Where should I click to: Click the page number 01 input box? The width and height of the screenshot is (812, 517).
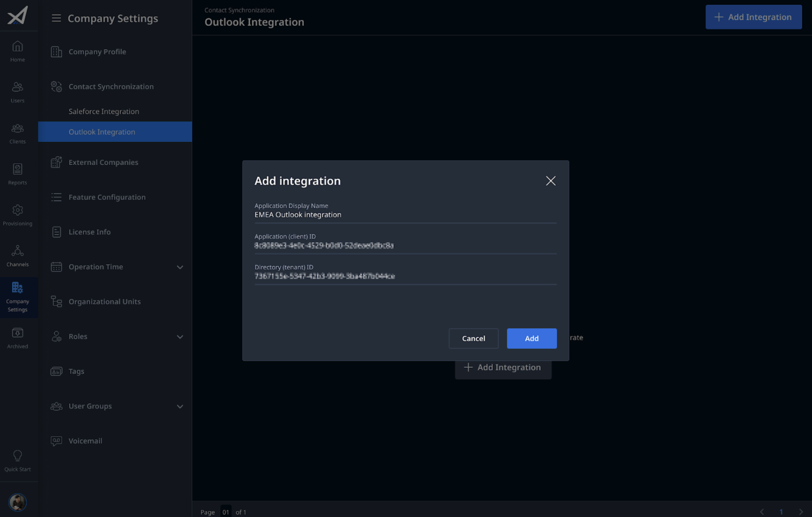click(x=226, y=512)
